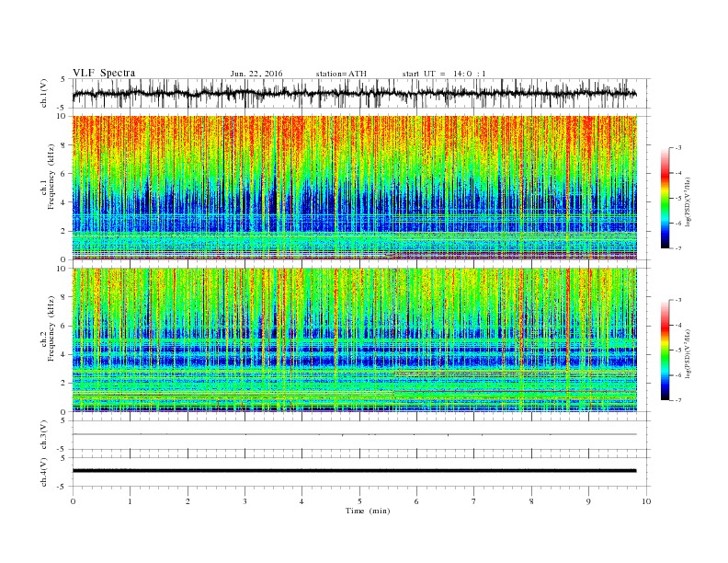Click the '-3' label on ch.2 colorbar
Image resolution: width=728 pixels, height=563 pixels.
coord(678,300)
